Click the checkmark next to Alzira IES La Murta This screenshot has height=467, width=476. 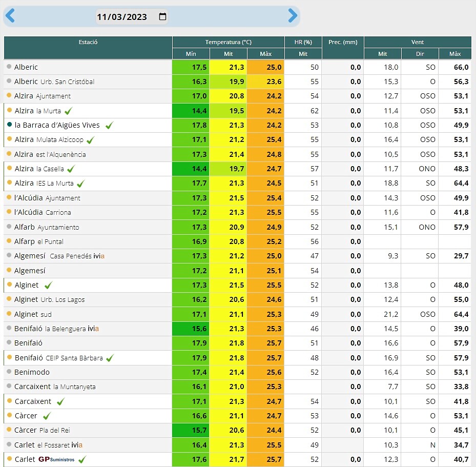[81, 184]
